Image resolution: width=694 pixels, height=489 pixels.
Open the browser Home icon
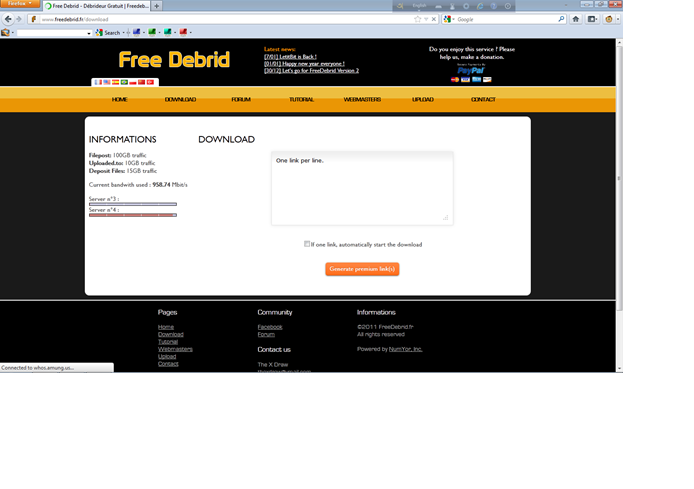pos(576,19)
